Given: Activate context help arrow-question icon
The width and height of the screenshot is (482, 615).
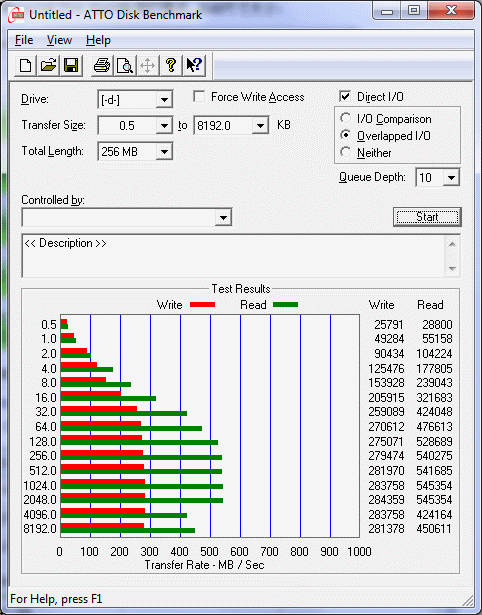Looking at the screenshot, I should point(194,66).
